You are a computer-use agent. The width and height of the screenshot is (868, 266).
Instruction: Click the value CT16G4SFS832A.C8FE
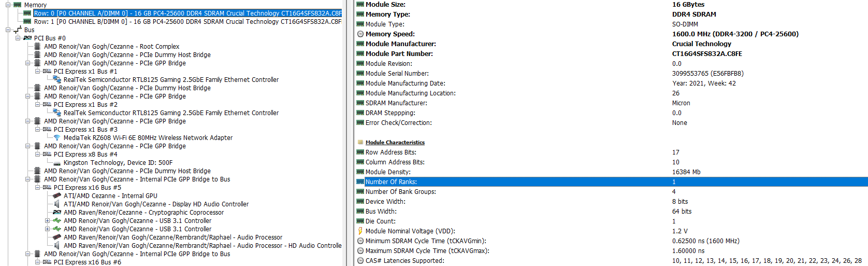pyautogui.click(x=707, y=54)
